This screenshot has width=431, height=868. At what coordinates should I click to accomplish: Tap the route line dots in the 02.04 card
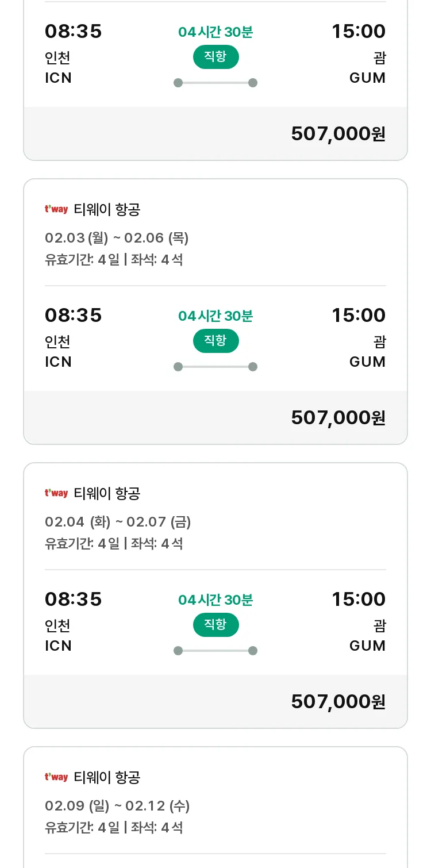[215, 651]
